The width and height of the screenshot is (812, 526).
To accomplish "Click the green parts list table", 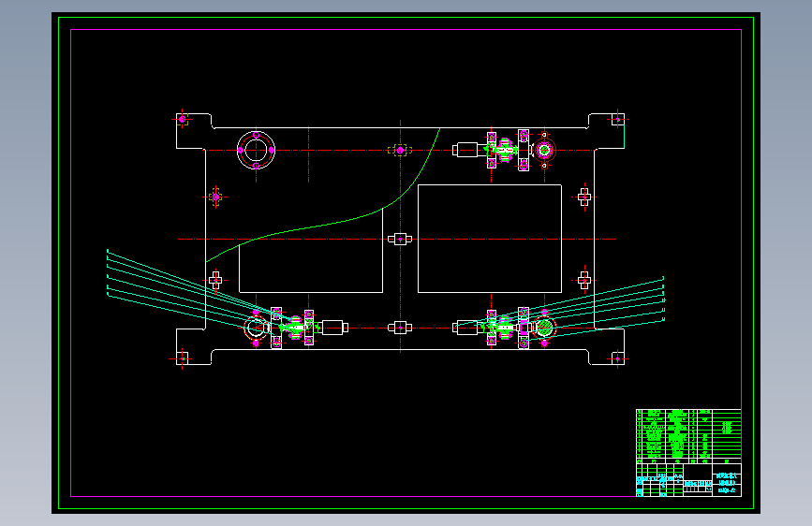I will click(x=688, y=436).
